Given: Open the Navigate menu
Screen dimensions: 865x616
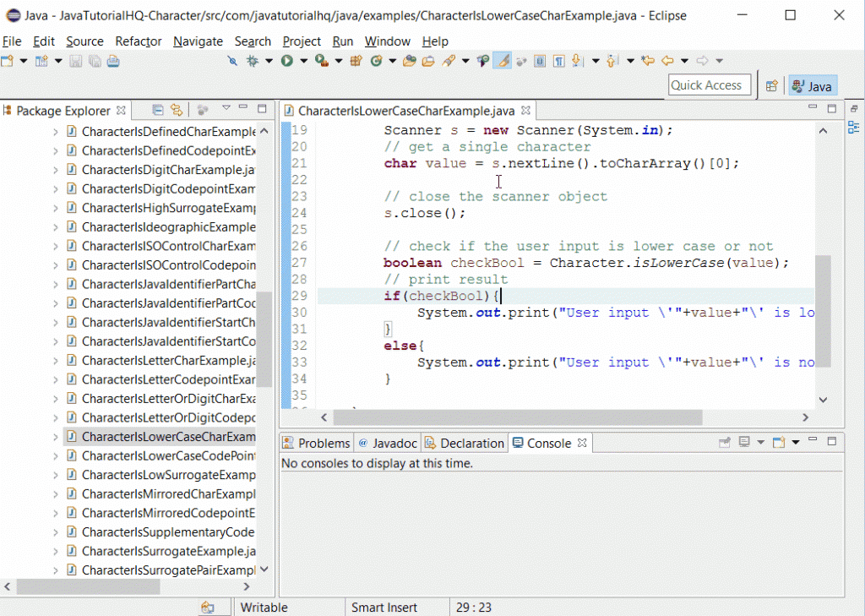Looking at the screenshot, I should coord(198,41).
